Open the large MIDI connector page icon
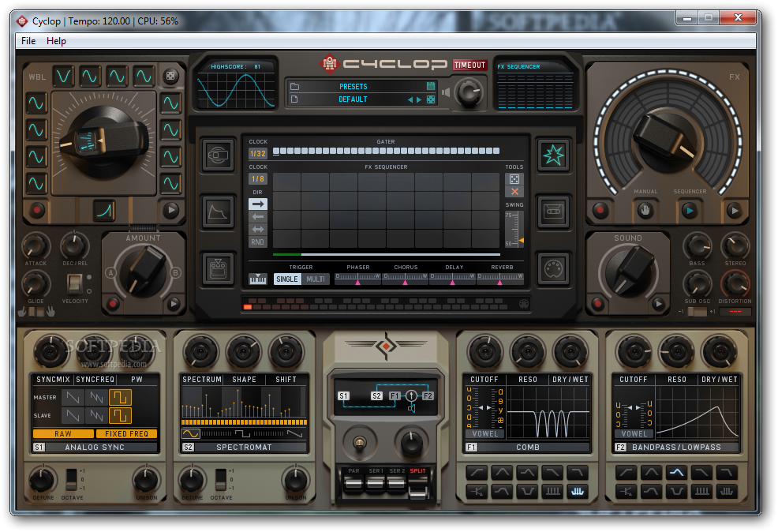The image size is (778, 532). [553, 269]
